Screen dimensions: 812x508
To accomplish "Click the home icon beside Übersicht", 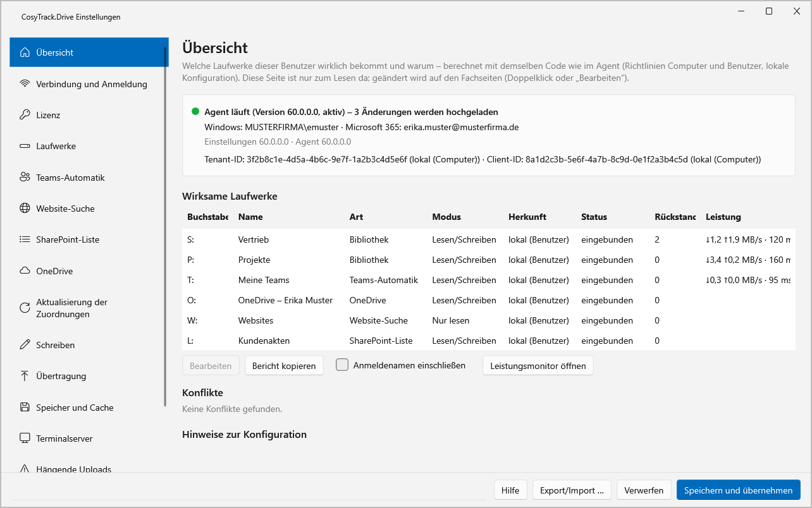I will coord(25,52).
